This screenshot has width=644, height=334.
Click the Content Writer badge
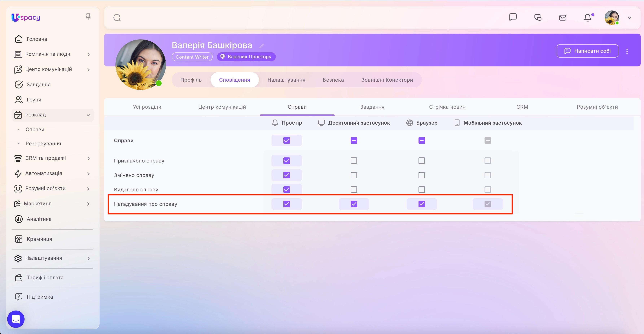(x=192, y=57)
